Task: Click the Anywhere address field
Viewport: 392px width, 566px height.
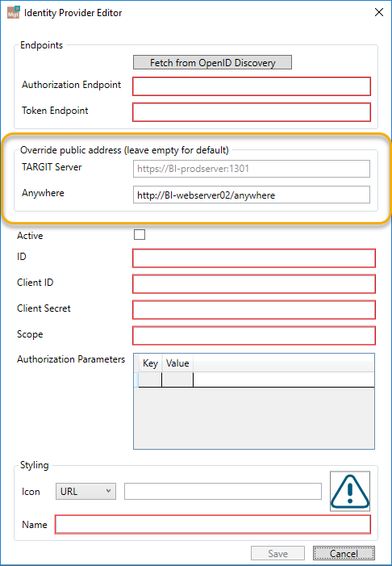Action: (x=252, y=195)
